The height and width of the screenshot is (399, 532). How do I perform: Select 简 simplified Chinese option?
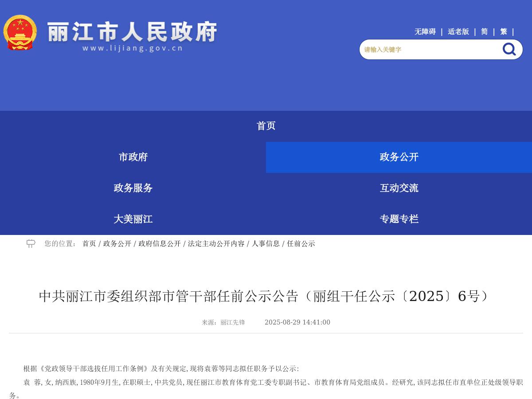[484, 31]
